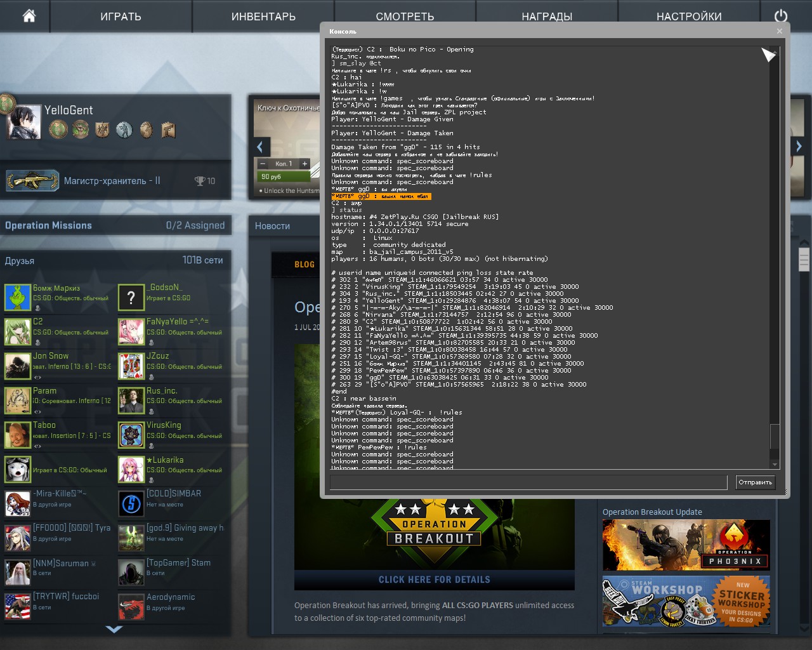This screenshot has width=812, height=650.
Task: Click [COLD]SIMBAR's blue S avatar
Action: (131, 503)
